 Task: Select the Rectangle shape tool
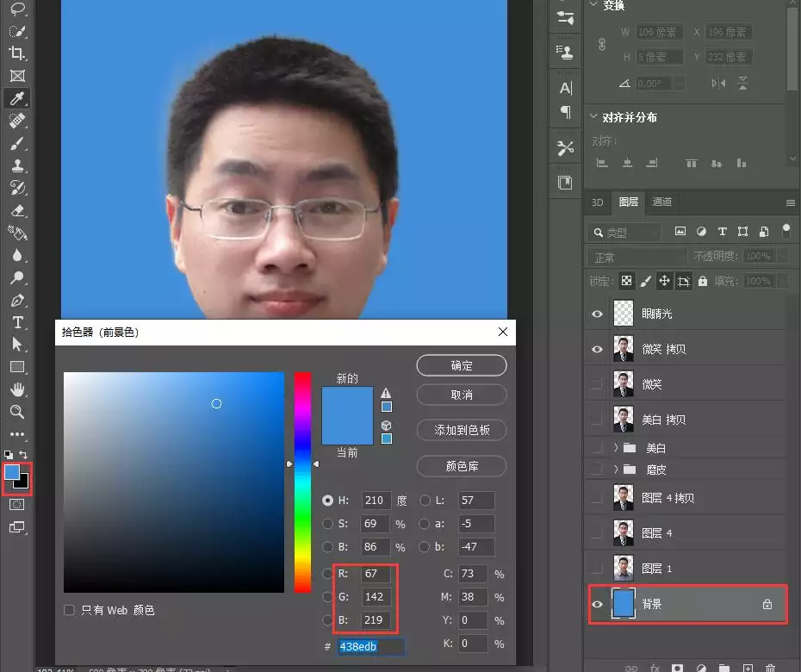point(17,367)
